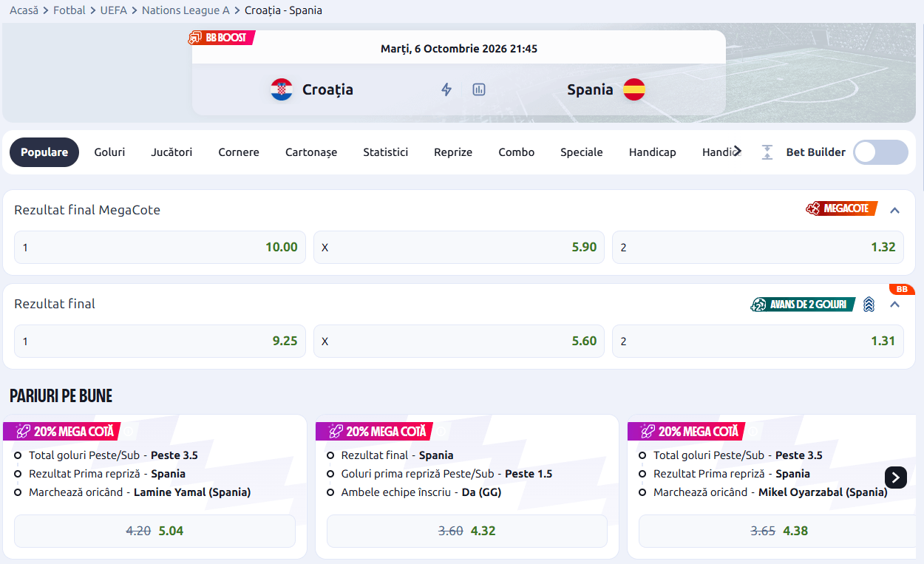This screenshot has height=564, width=924.
Task: Click the Avans de 2 goluri badge
Action: tap(803, 304)
